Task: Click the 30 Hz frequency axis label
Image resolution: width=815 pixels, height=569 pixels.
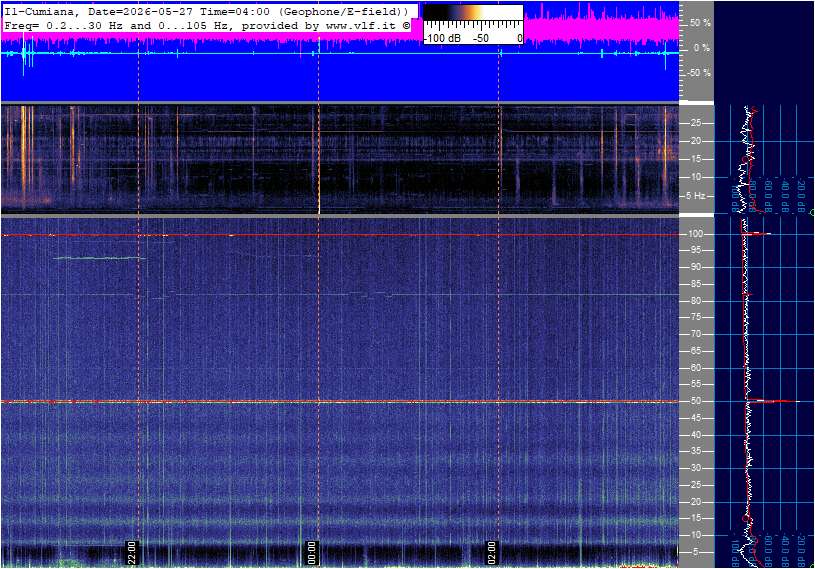Action: point(695,468)
